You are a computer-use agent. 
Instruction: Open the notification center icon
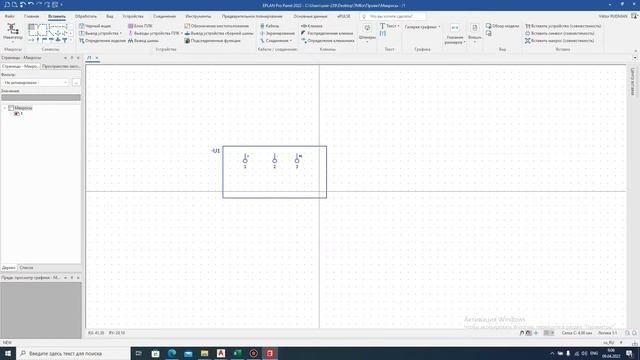pyautogui.click(x=629, y=353)
